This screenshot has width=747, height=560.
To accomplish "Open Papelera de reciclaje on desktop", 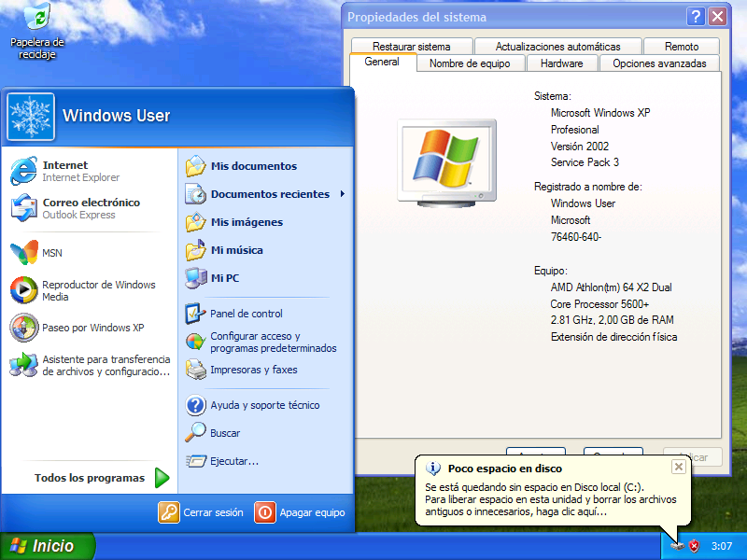I will pos(37,32).
